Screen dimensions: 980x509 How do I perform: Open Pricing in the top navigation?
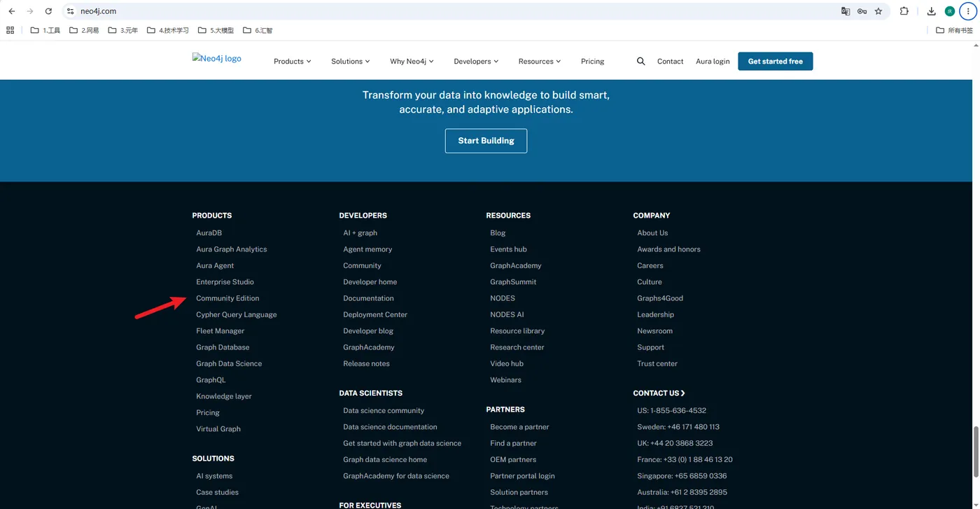coord(592,62)
